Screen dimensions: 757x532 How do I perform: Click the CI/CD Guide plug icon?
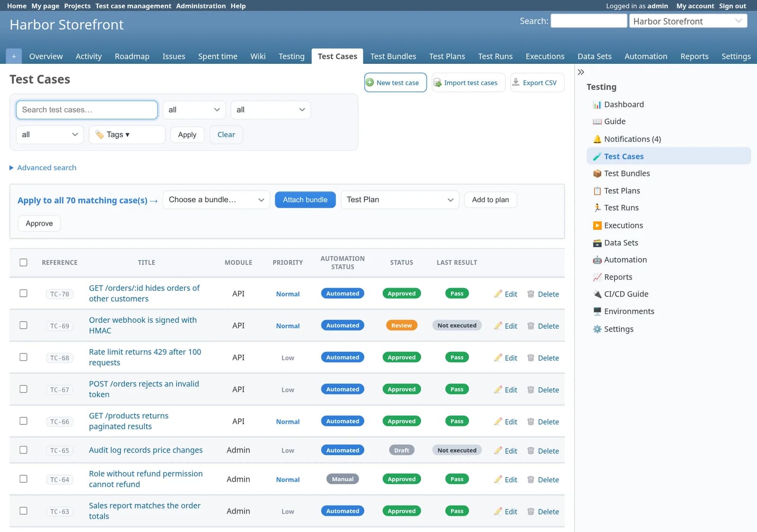[597, 294]
